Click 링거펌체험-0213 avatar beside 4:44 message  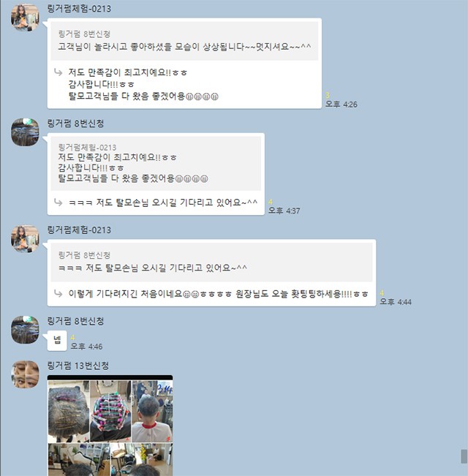[x=25, y=238]
